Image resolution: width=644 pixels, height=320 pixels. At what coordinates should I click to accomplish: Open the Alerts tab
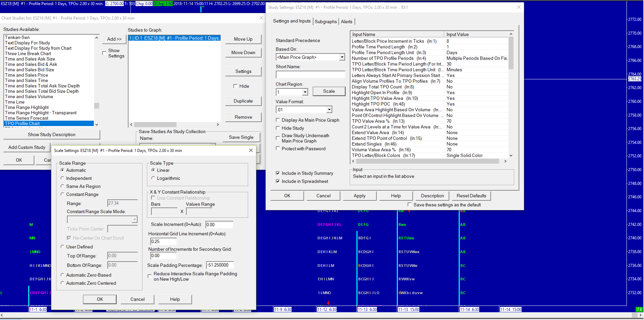coord(346,22)
